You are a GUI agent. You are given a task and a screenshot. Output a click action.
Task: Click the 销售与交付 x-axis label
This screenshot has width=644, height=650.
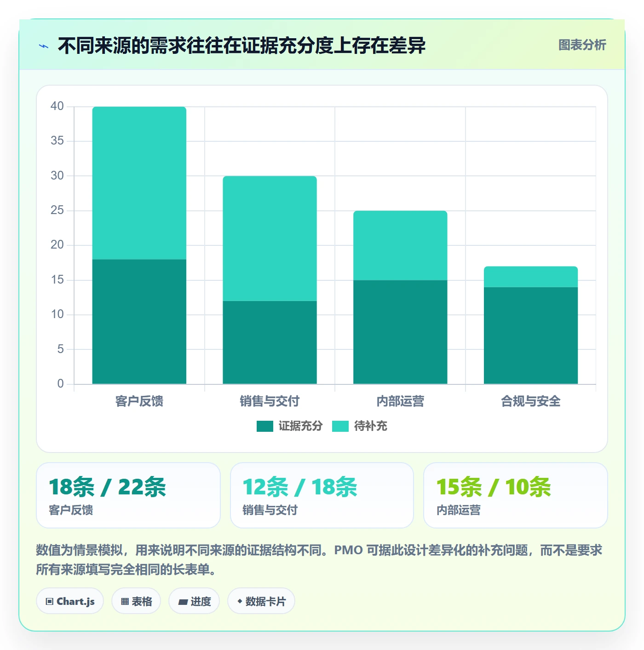click(x=270, y=401)
